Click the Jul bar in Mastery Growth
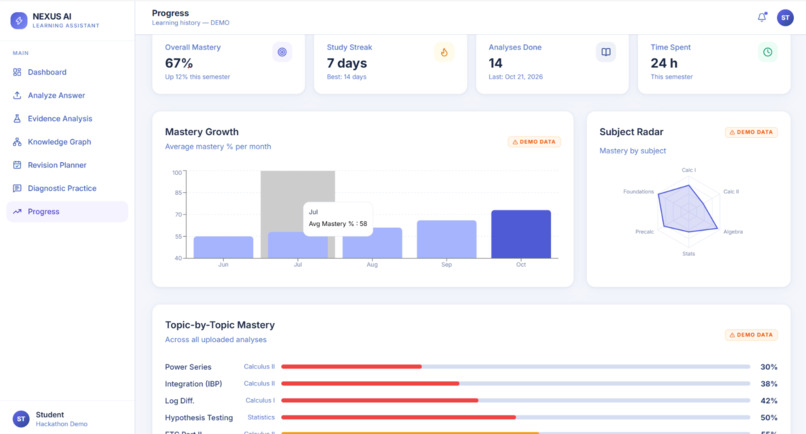The height and width of the screenshot is (434, 806). (298, 245)
